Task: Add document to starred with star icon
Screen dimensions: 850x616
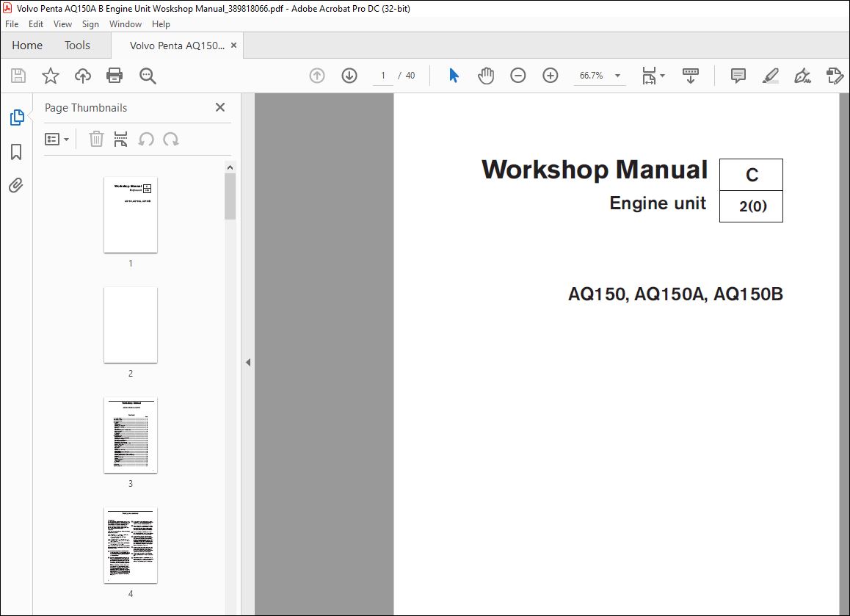Action: pyautogui.click(x=51, y=76)
